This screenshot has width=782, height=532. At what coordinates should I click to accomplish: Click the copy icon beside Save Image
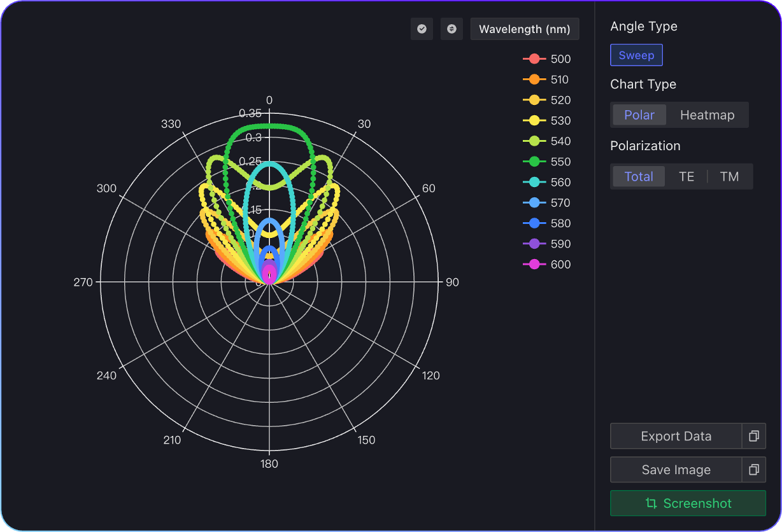tap(754, 470)
